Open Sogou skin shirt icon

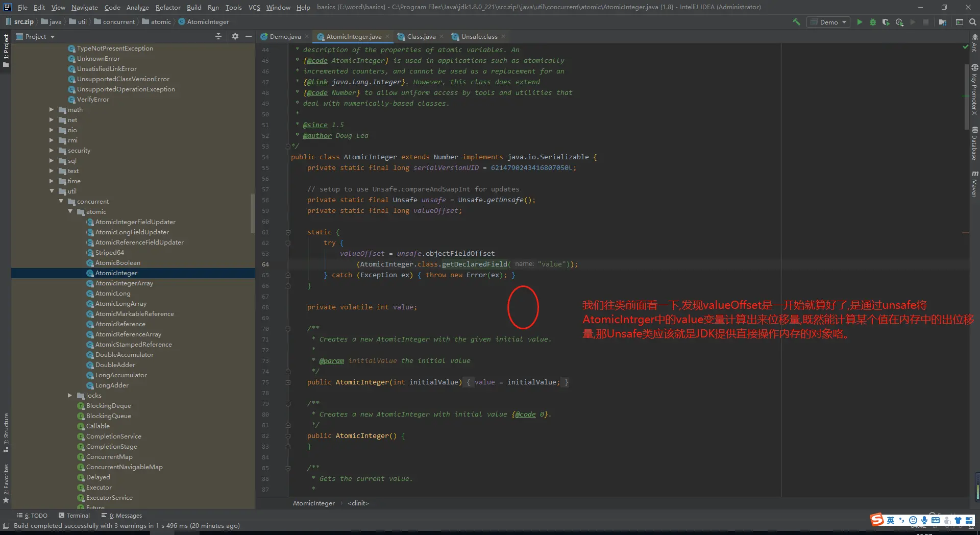(958, 520)
